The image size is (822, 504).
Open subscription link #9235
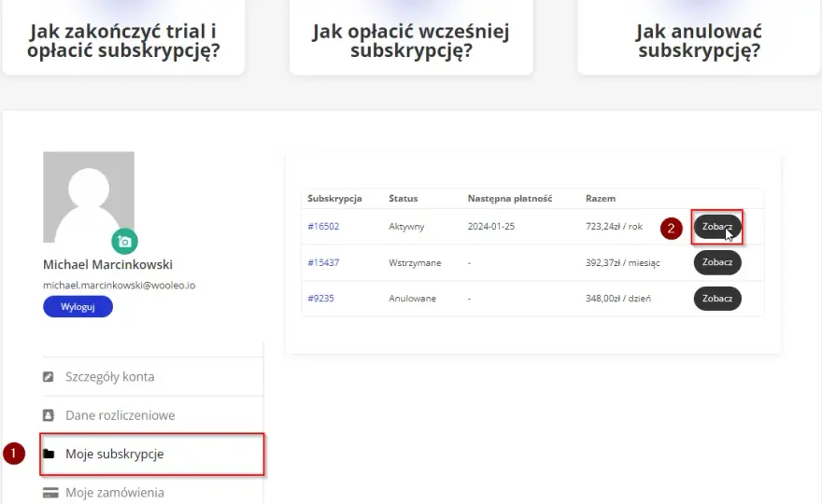tap(320, 298)
